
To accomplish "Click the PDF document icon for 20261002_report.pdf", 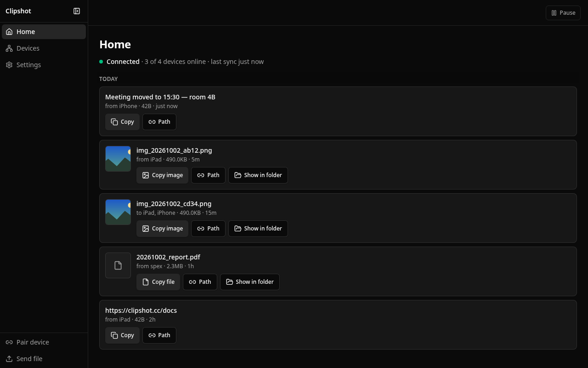I will coord(118,265).
